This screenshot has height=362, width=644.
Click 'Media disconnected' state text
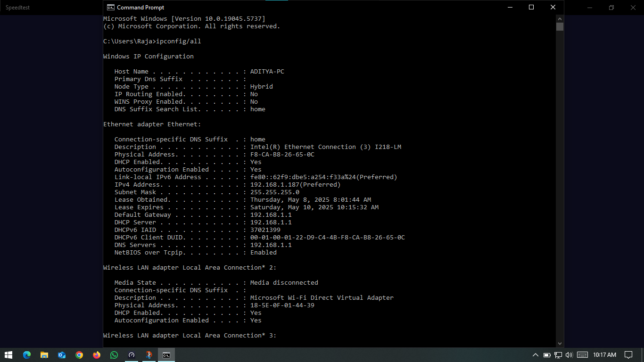click(x=284, y=283)
